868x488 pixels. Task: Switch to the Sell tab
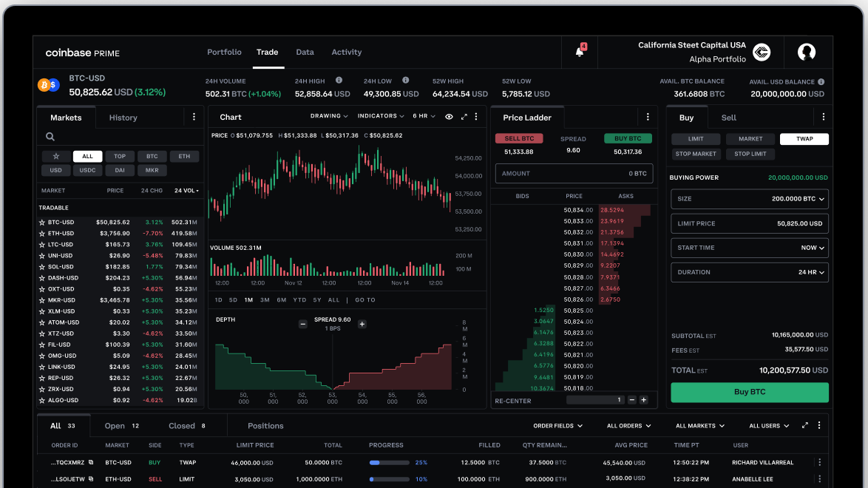(x=728, y=118)
